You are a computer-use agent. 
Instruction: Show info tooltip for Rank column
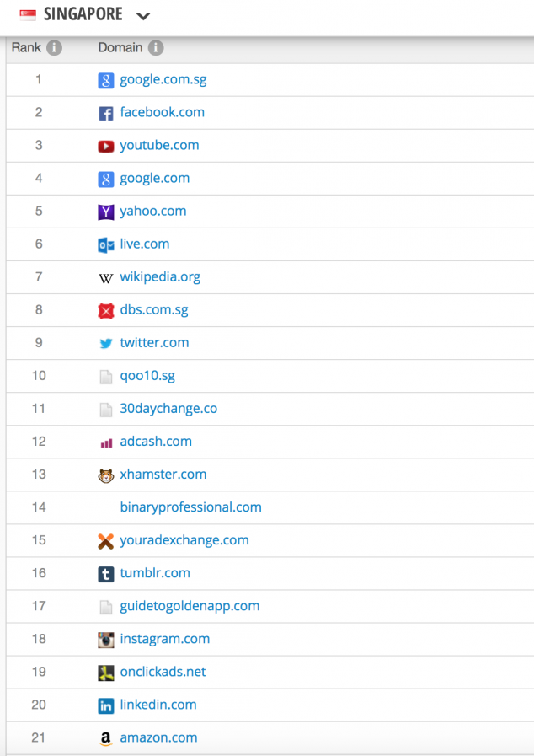tap(55, 48)
